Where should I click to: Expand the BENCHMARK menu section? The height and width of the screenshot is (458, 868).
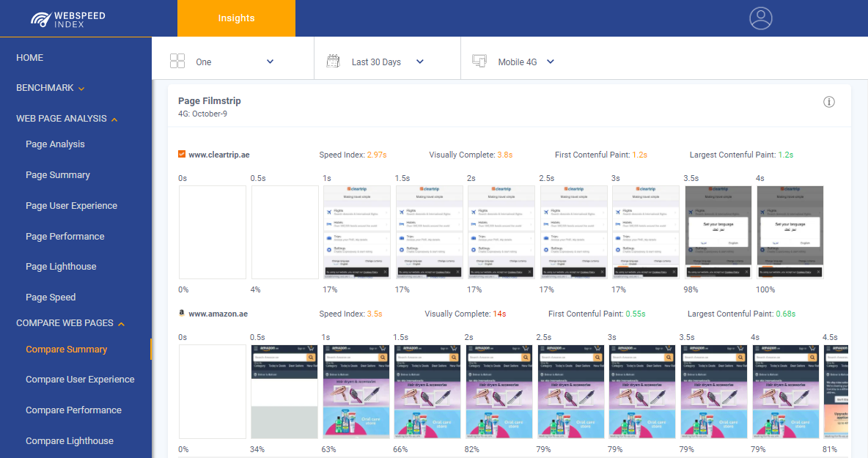click(x=51, y=88)
